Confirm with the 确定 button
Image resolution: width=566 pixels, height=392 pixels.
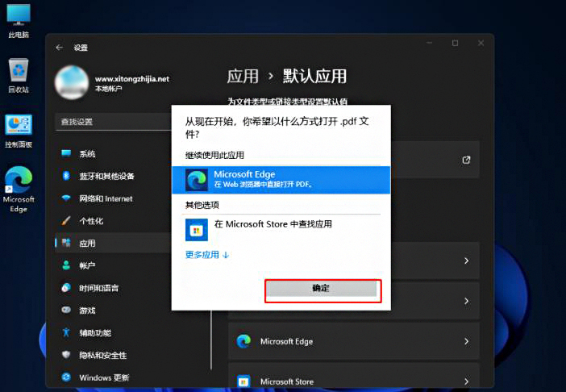click(321, 288)
